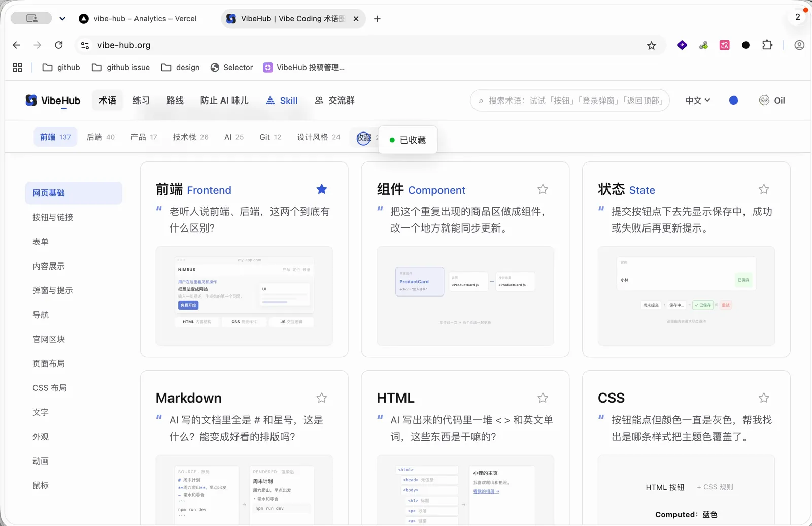
Task: Toggle the blue theme circle button
Action: point(733,101)
